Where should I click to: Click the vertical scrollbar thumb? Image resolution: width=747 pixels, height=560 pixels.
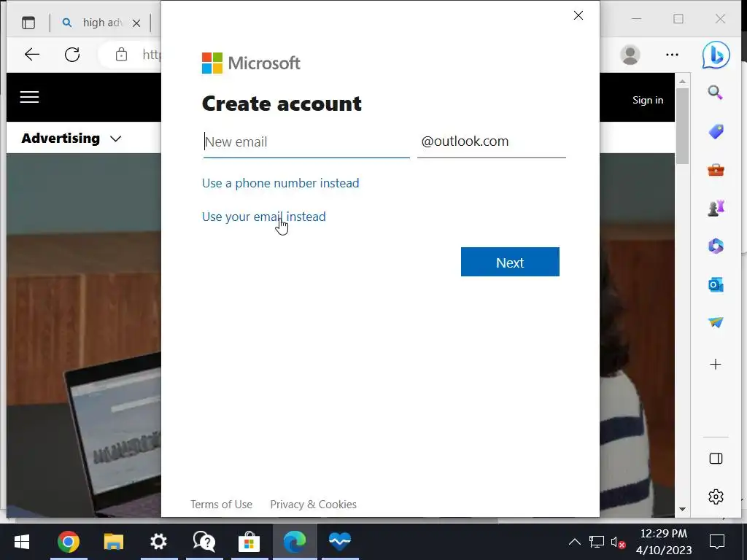point(682,125)
